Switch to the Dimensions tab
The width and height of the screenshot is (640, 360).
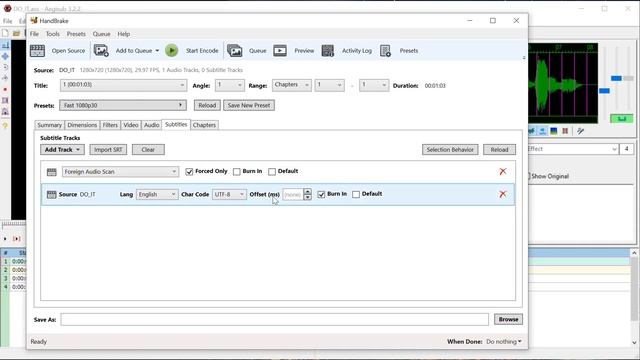(x=82, y=125)
